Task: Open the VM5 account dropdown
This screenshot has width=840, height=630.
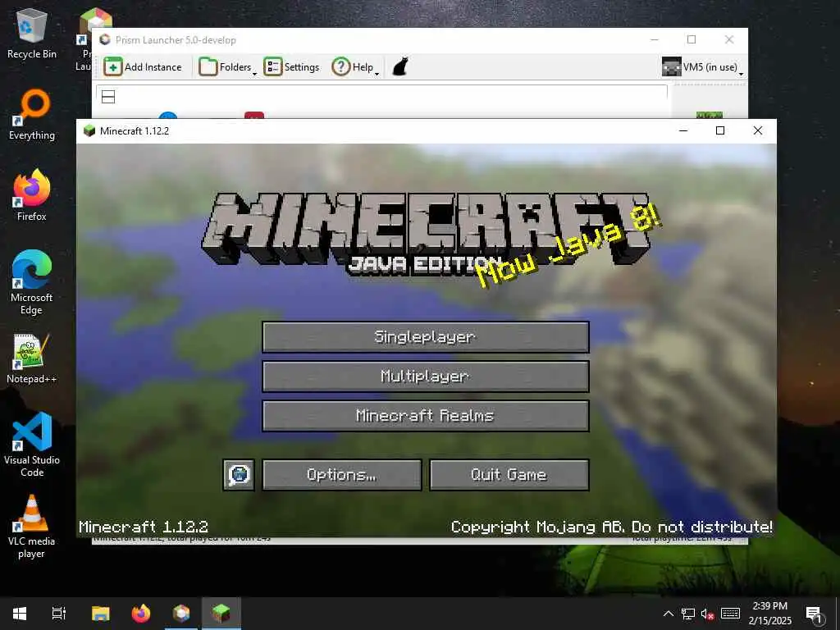Action: 702,67
